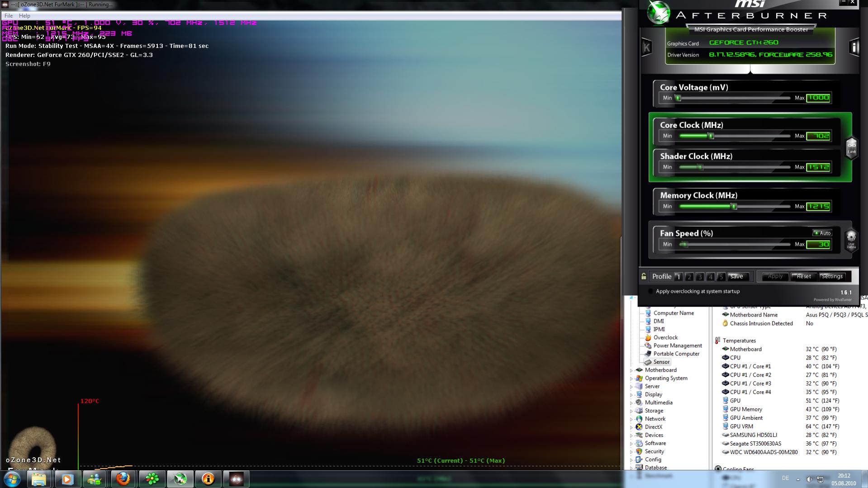Select DMI in the Everest tree
Image resolution: width=868 pixels, height=488 pixels.
pos(659,321)
